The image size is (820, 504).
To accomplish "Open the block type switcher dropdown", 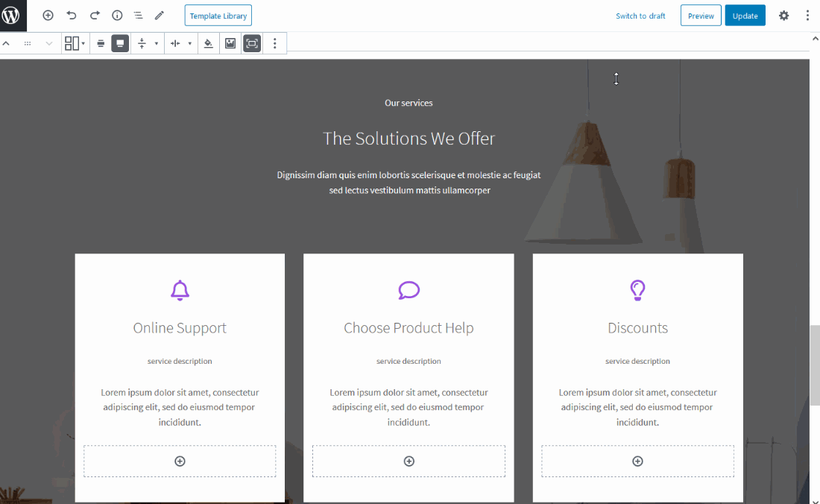I will point(75,43).
